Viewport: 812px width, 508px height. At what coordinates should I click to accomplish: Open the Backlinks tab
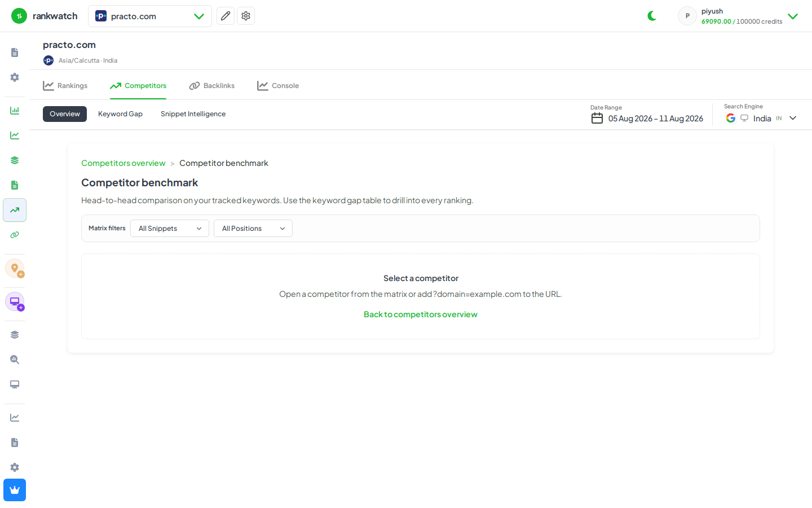(x=212, y=86)
